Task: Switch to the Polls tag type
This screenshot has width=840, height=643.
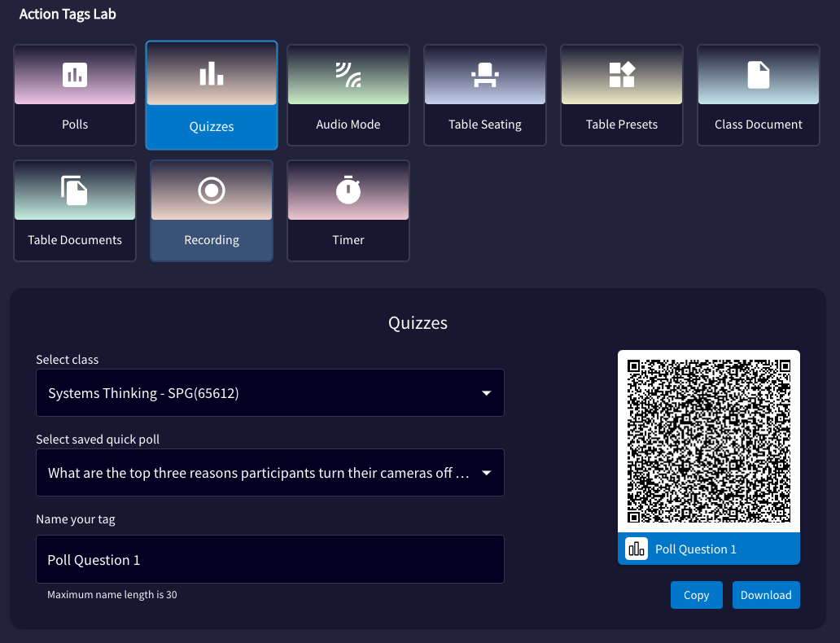Action: tap(75, 95)
